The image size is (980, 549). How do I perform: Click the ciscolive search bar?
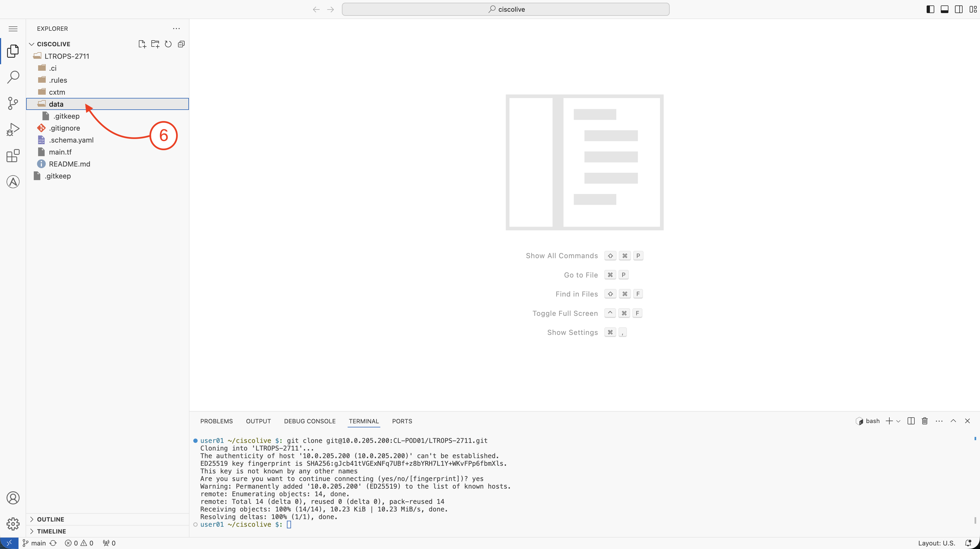click(505, 9)
